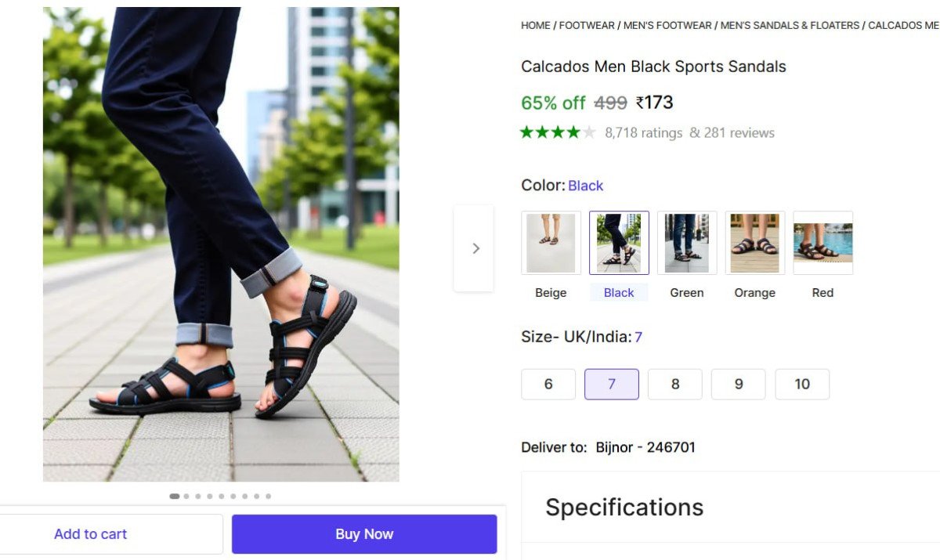Choose the Red color variant
This screenshot has width=940, height=560.
[822, 242]
